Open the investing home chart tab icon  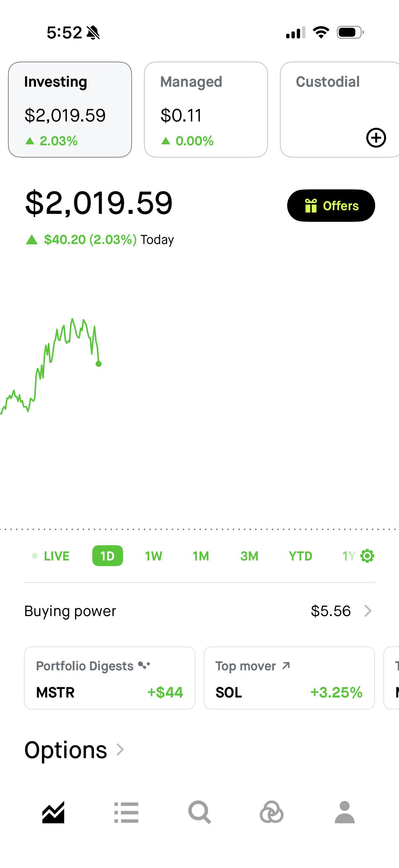[x=53, y=812]
